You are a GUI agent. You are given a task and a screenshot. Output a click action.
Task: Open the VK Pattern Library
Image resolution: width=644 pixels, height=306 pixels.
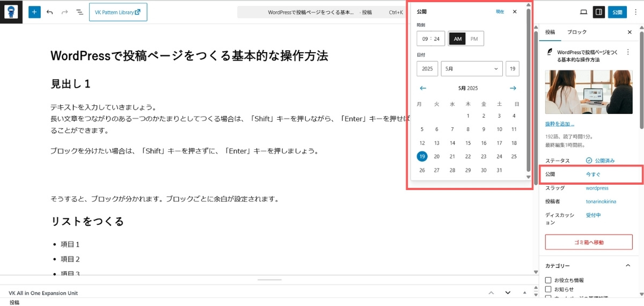(x=118, y=12)
